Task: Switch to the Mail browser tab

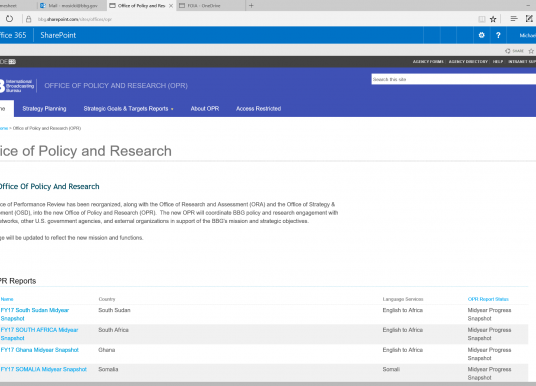Action: (72, 5)
